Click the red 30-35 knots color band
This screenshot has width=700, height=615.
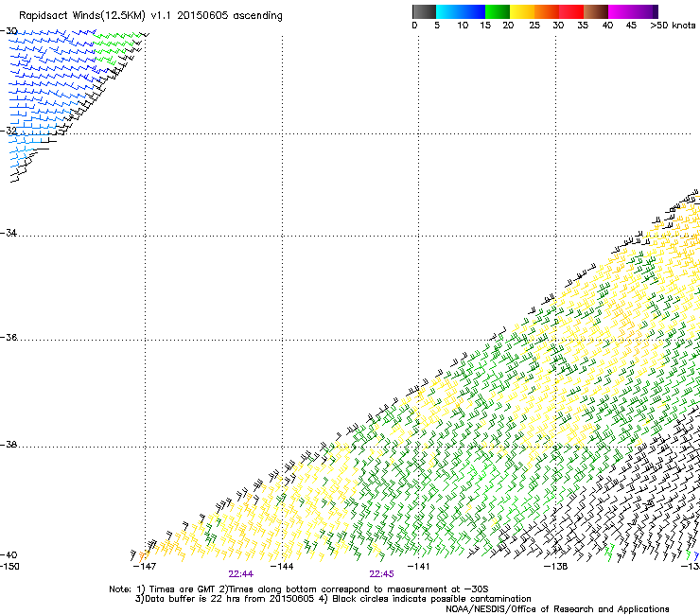[571, 11]
